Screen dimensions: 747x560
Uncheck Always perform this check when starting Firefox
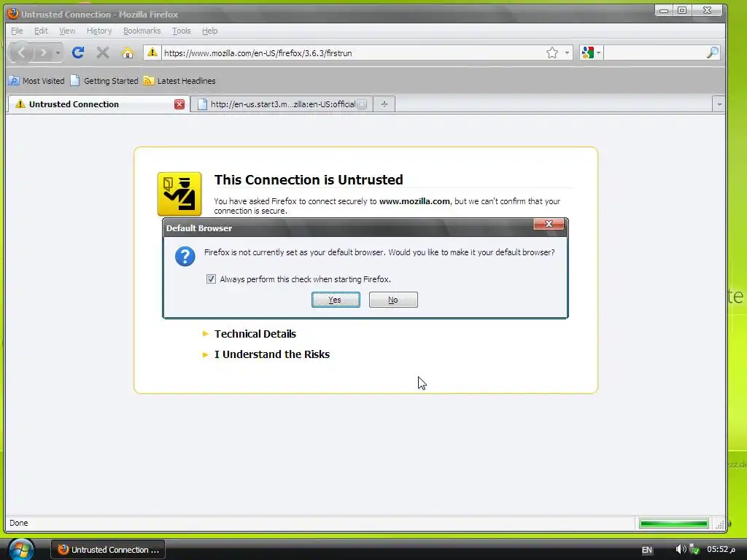point(211,279)
